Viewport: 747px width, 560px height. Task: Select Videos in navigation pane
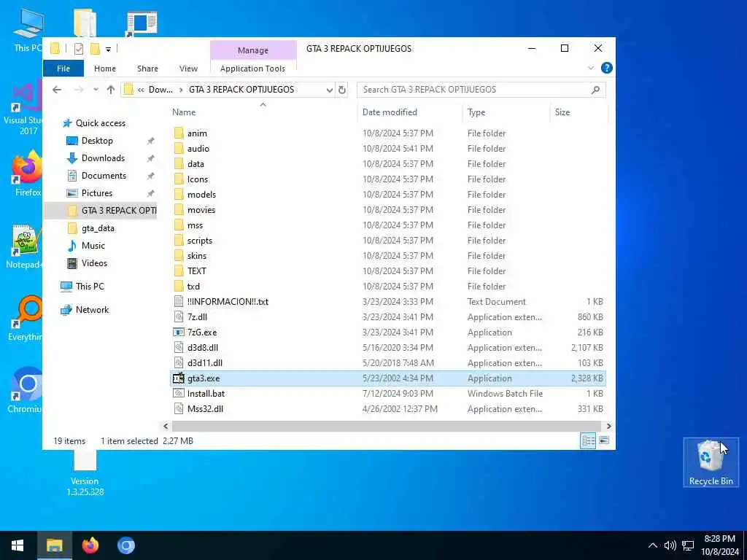(x=94, y=262)
